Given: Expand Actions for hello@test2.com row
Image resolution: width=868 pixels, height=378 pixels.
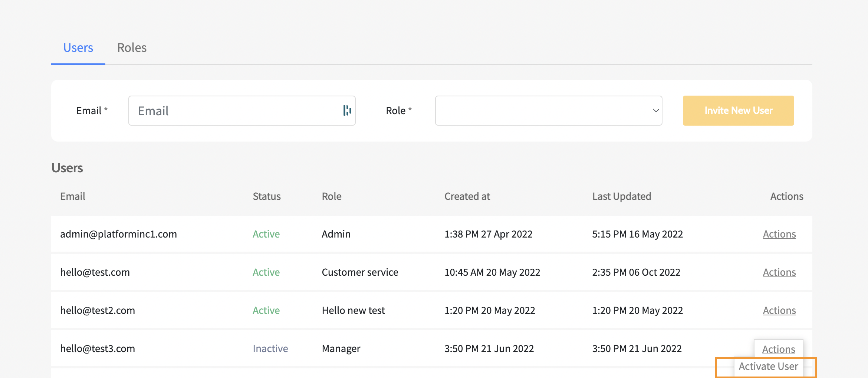Looking at the screenshot, I should click(779, 311).
